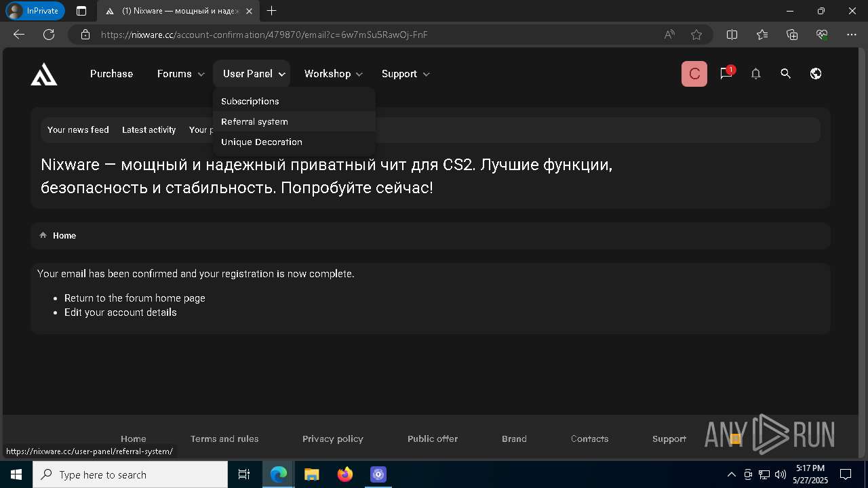The height and width of the screenshot is (488, 868).
Task: Open language chooser globe icon
Action: point(816,74)
